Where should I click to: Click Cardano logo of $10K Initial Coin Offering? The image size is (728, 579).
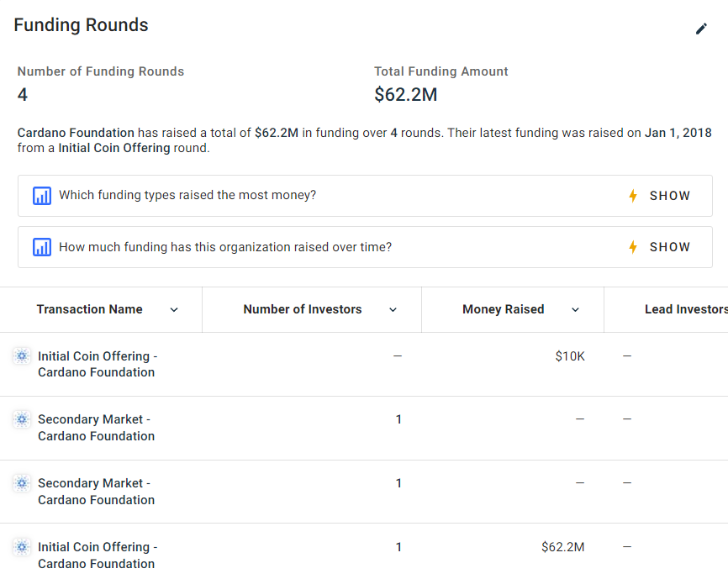(x=22, y=355)
